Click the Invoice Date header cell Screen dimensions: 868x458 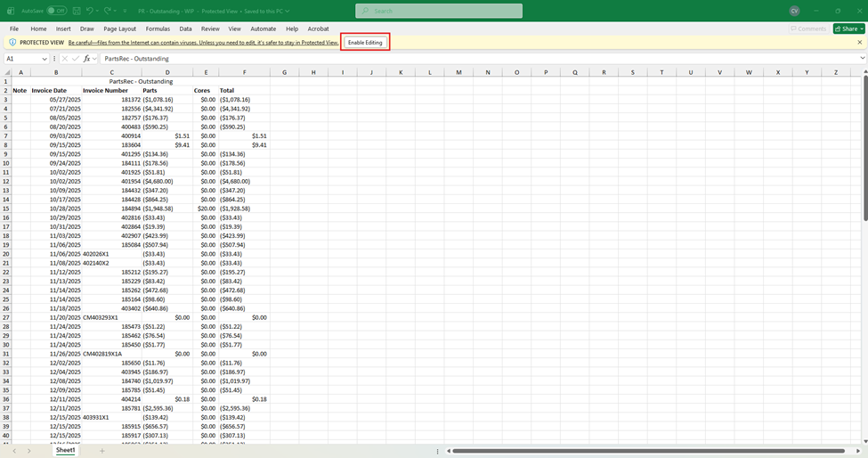(56, 91)
